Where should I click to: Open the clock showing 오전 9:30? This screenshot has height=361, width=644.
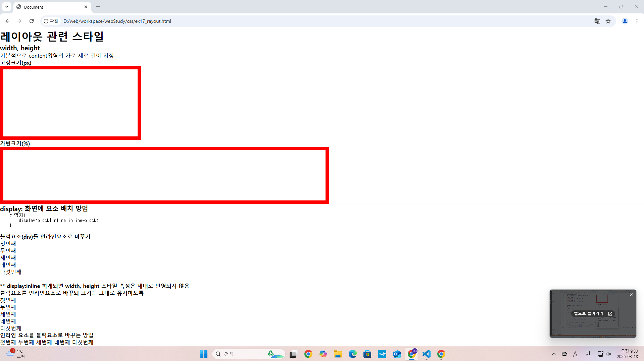click(x=627, y=354)
